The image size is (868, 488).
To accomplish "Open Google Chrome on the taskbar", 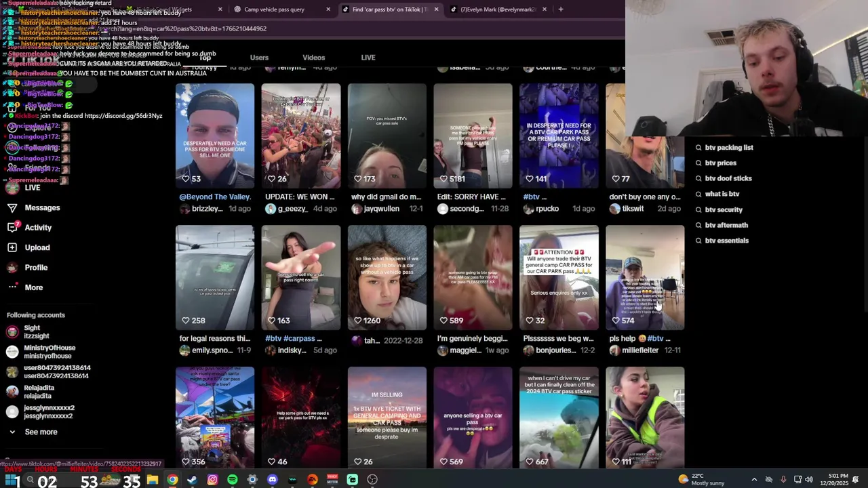I will tap(172, 480).
